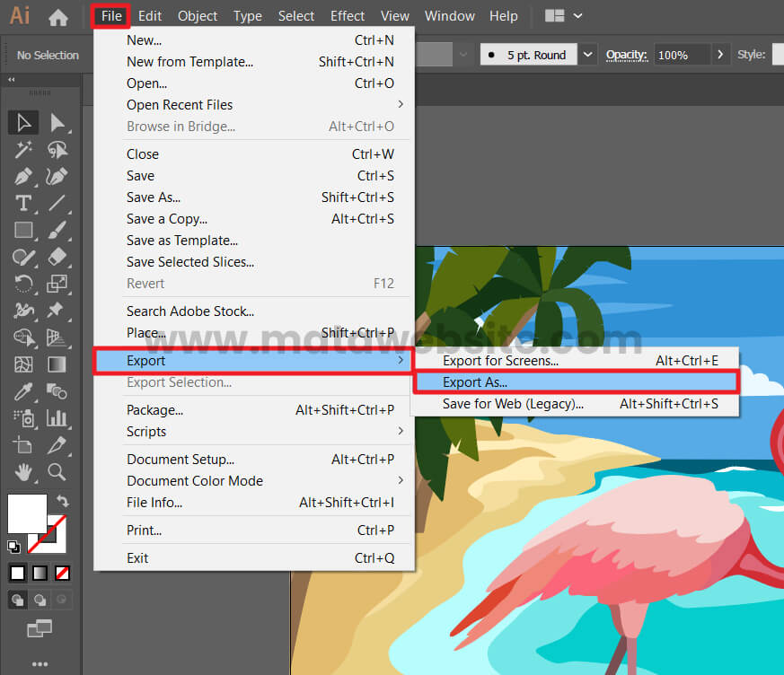Choose the Zoom tool magnifier
784x675 pixels.
pyautogui.click(x=57, y=471)
